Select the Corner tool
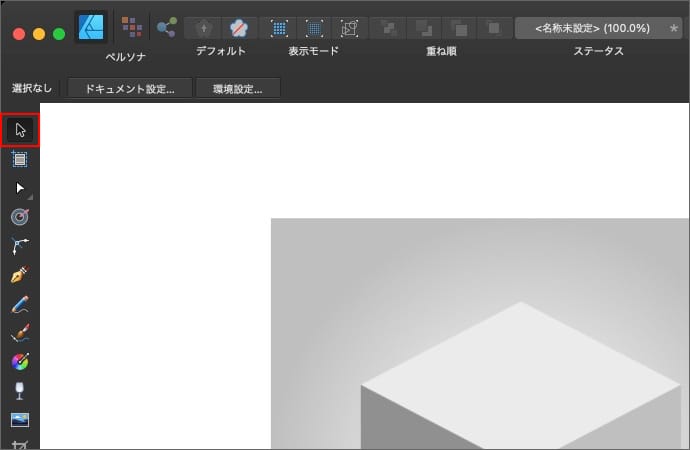The image size is (690, 450). [20, 245]
